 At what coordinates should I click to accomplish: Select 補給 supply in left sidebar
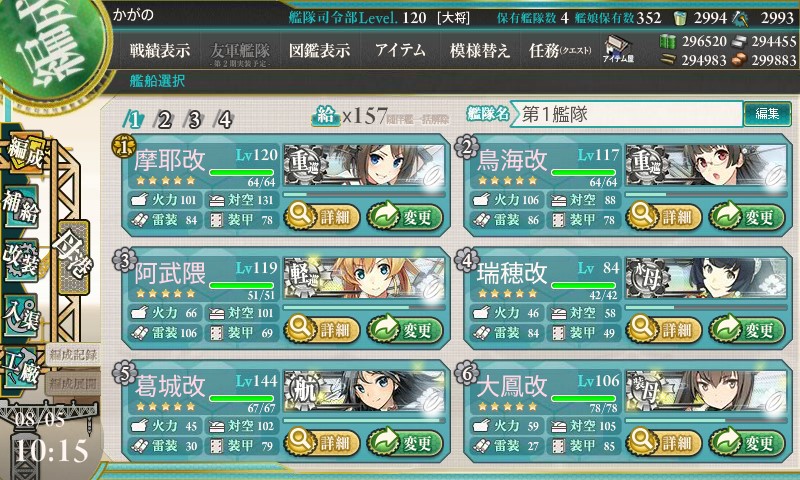[21, 206]
